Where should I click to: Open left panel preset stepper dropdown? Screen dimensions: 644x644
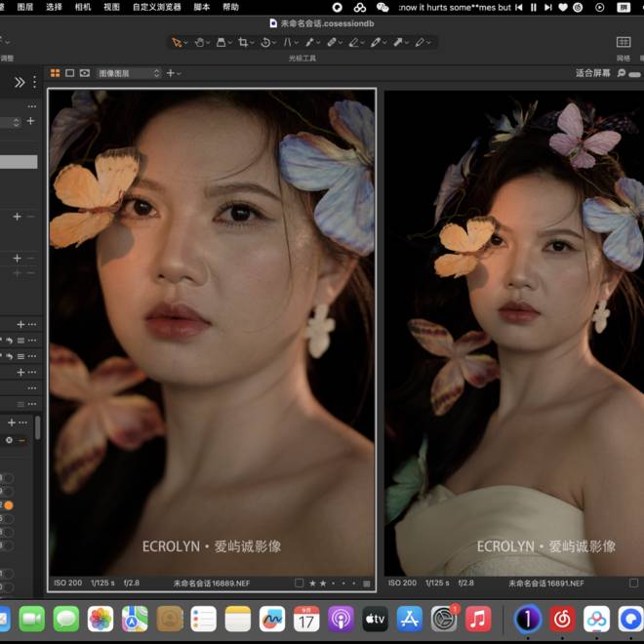point(16,122)
